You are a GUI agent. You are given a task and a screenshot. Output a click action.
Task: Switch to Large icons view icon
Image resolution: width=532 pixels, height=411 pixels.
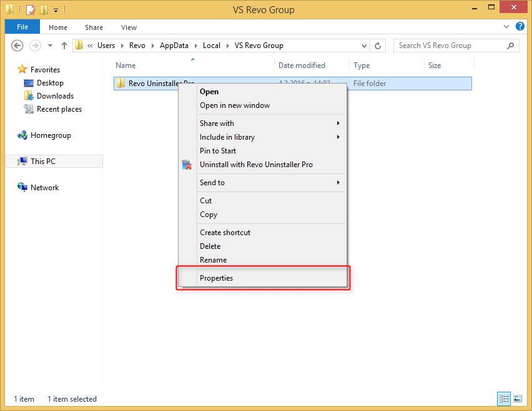click(x=518, y=399)
